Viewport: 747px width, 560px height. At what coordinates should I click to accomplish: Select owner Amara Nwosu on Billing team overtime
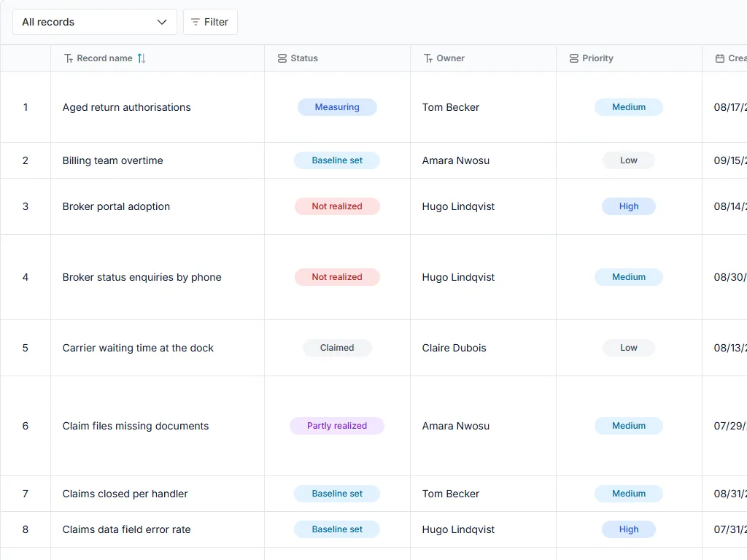(456, 160)
